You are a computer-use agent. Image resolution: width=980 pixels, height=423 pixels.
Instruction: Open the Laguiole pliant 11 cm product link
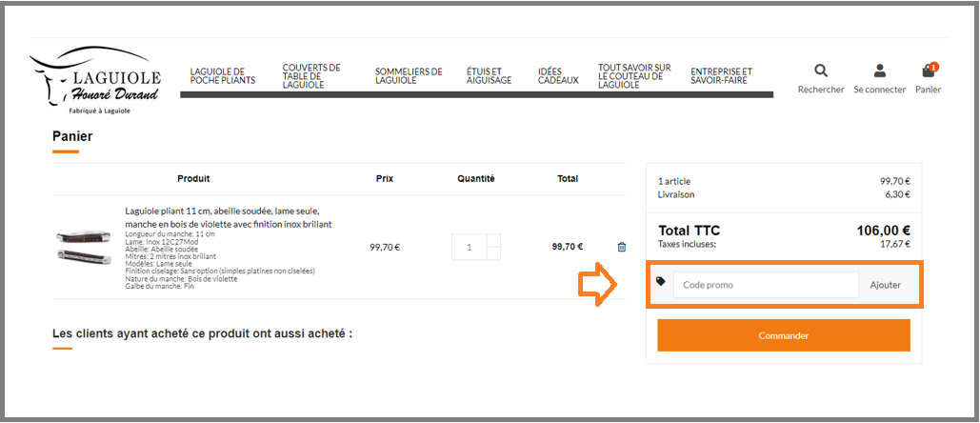pyautogui.click(x=229, y=217)
